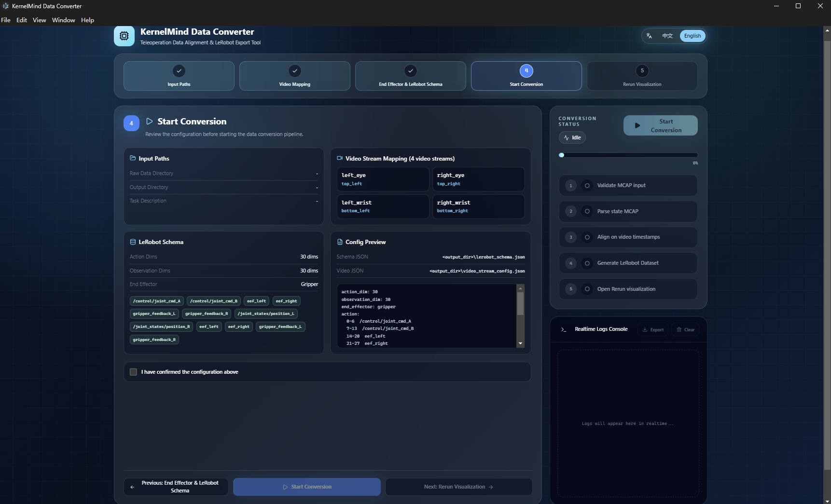The width and height of the screenshot is (831, 504).
Task: Click the left_eye video stream card
Action: click(x=383, y=179)
